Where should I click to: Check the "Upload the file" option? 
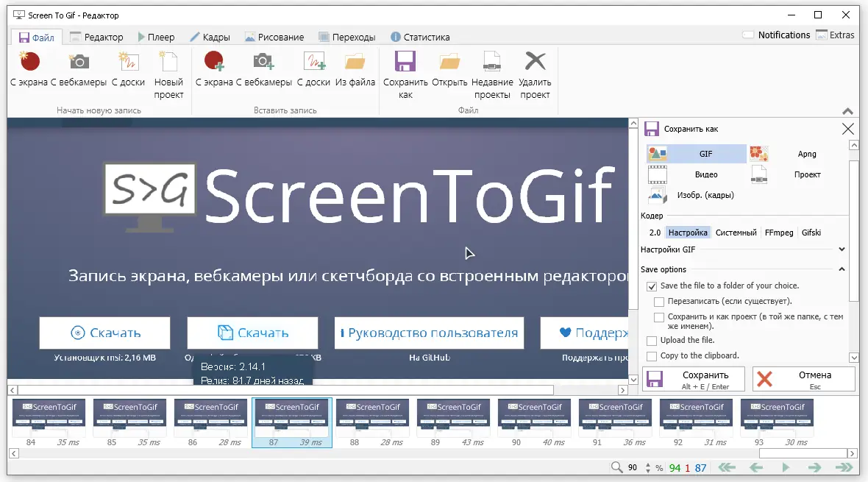651,340
